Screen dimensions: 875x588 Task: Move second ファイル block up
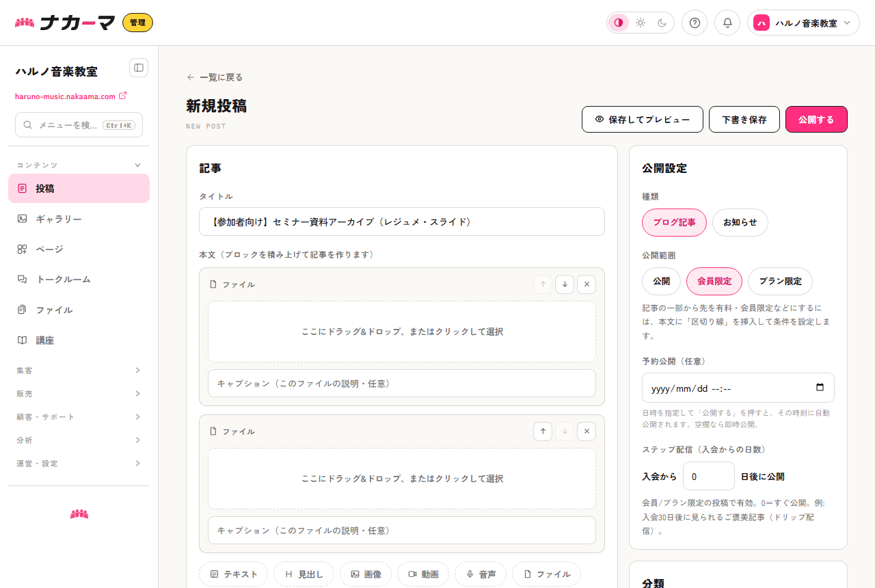543,431
